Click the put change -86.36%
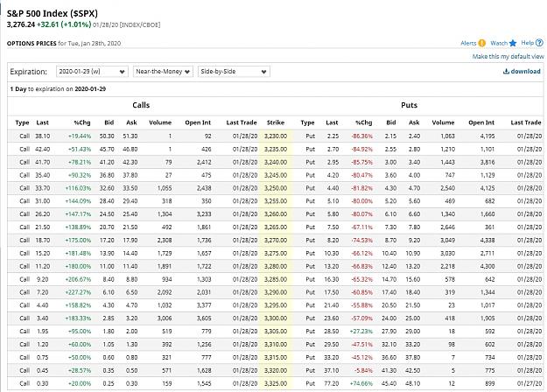Viewport: 547px width, 392px height. [362, 136]
